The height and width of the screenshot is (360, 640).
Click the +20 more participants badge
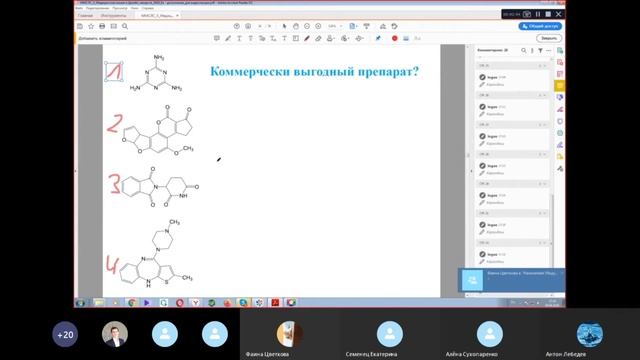[x=65, y=335]
